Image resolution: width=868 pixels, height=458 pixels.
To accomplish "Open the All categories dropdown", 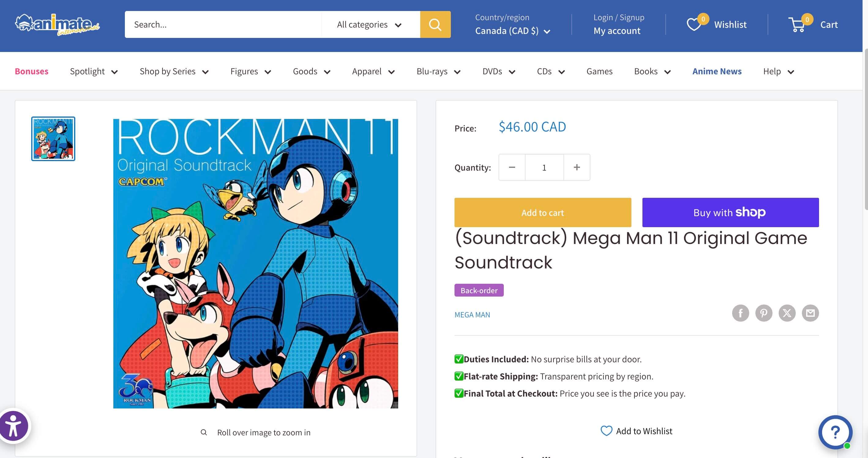I will [371, 24].
